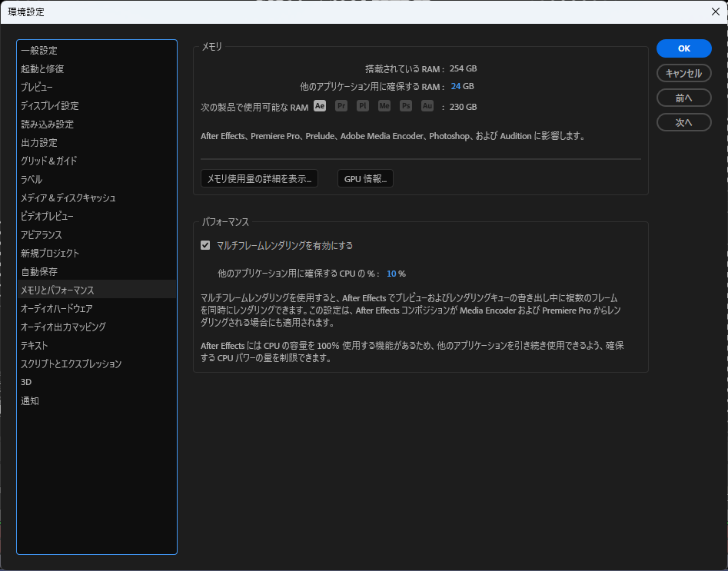
Task: Click the Media Encoder (Me) icon
Action: click(x=384, y=106)
